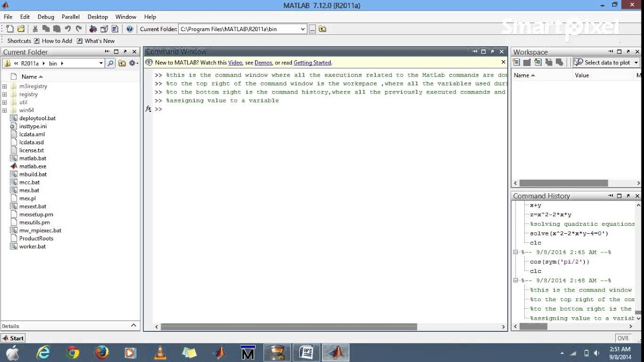Open the Profiler toolbar icon
The width and height of the screenshot is (644, 362).
(115, 29)
